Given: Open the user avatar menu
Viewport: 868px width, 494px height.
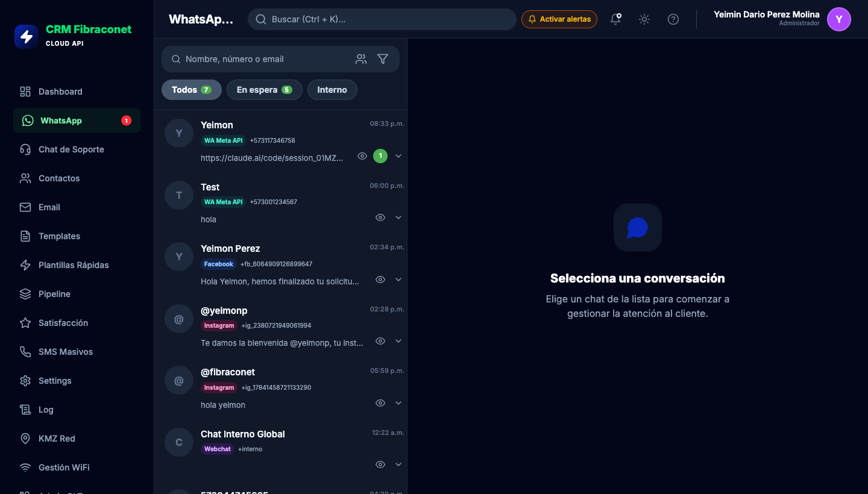Looking at the screenshot, I should [839, 19].
